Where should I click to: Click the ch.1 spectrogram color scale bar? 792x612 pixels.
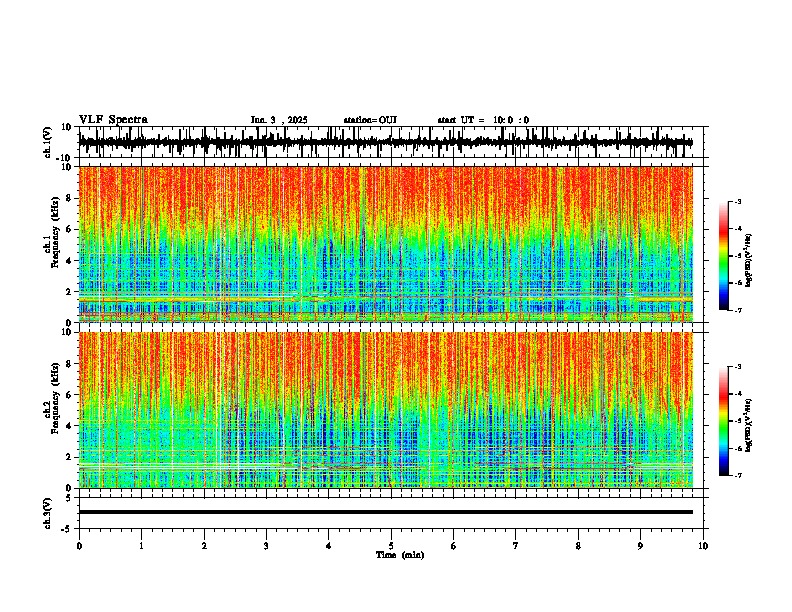(x=724, y=256)
